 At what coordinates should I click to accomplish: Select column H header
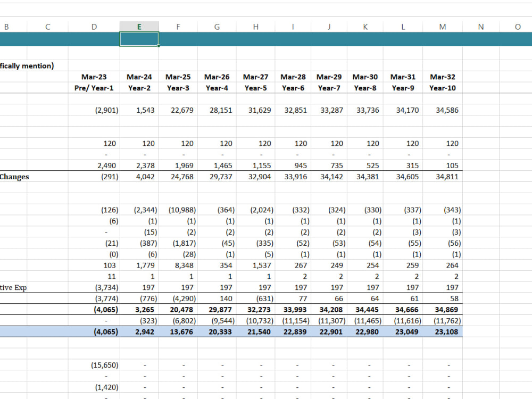pyautogui.click(x=255, y=27)
